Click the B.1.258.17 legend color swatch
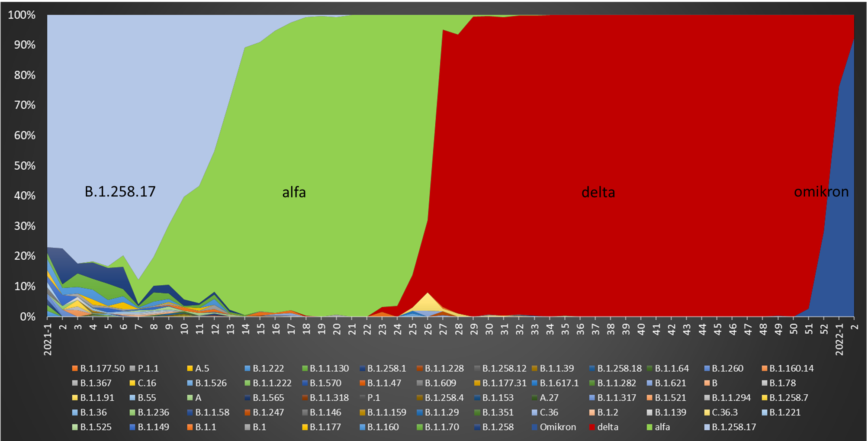This screenshot has width=868, height=441. click(707, 427)
